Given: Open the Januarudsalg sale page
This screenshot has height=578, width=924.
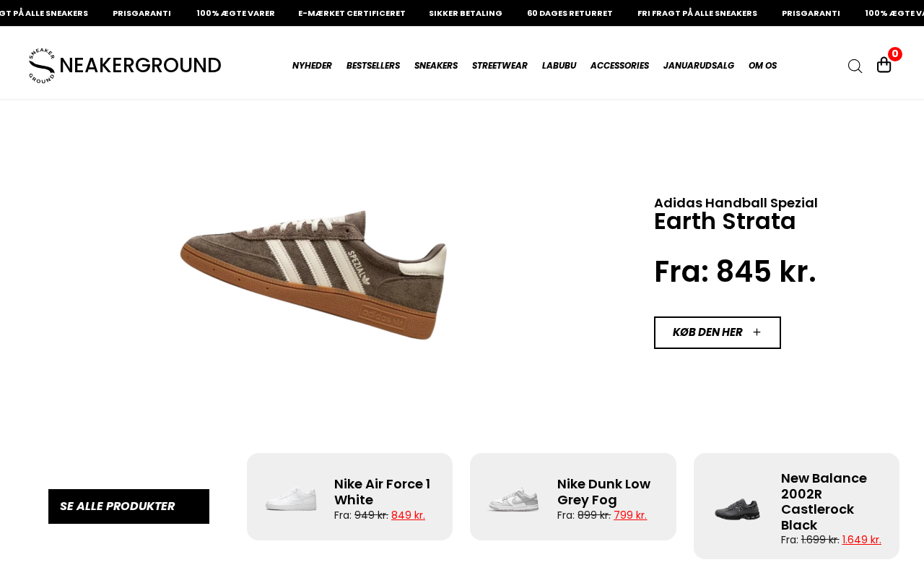Looking at the screenshot, I should coord(698,66).
